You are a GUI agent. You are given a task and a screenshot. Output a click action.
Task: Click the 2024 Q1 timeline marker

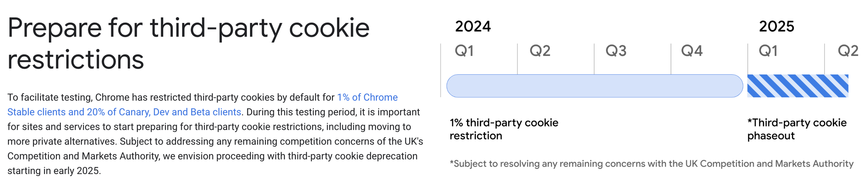tap(464, 51)
